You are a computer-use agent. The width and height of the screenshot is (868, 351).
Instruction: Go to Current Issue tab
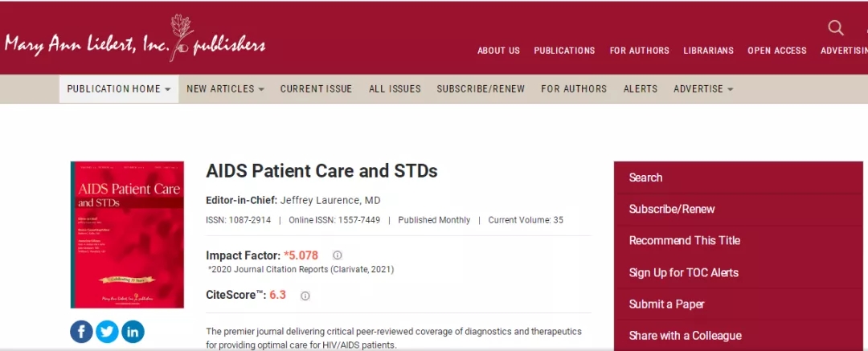tap(316, 89)
